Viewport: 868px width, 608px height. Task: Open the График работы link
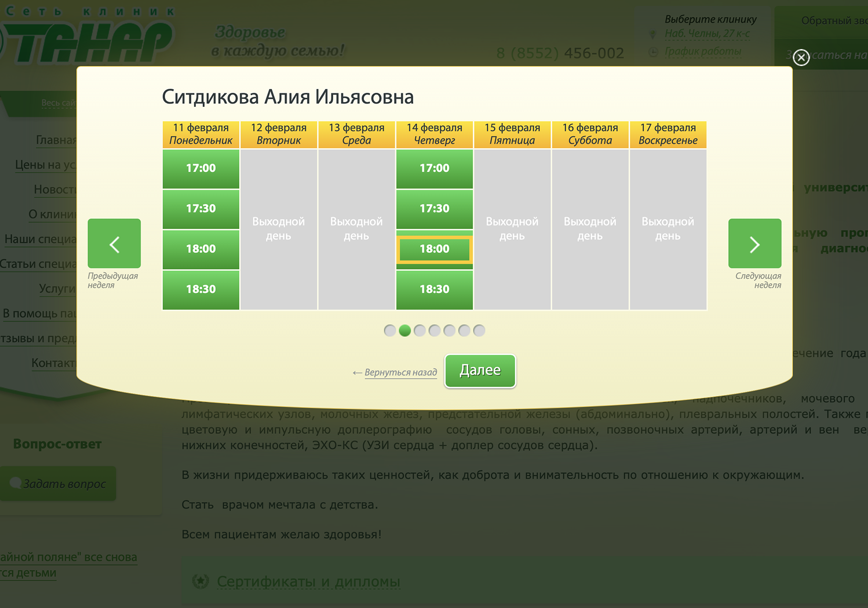702,51
